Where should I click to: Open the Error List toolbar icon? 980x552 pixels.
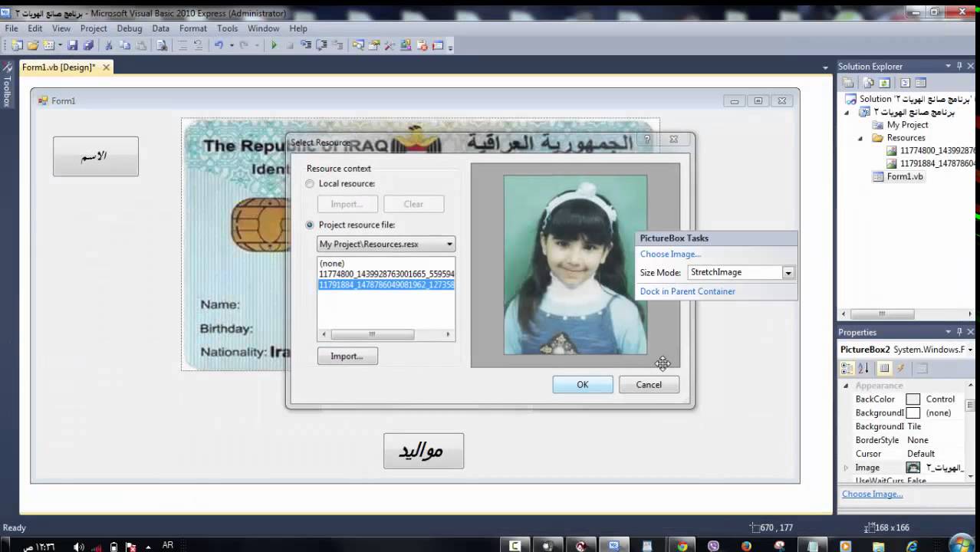click(422, 45)
